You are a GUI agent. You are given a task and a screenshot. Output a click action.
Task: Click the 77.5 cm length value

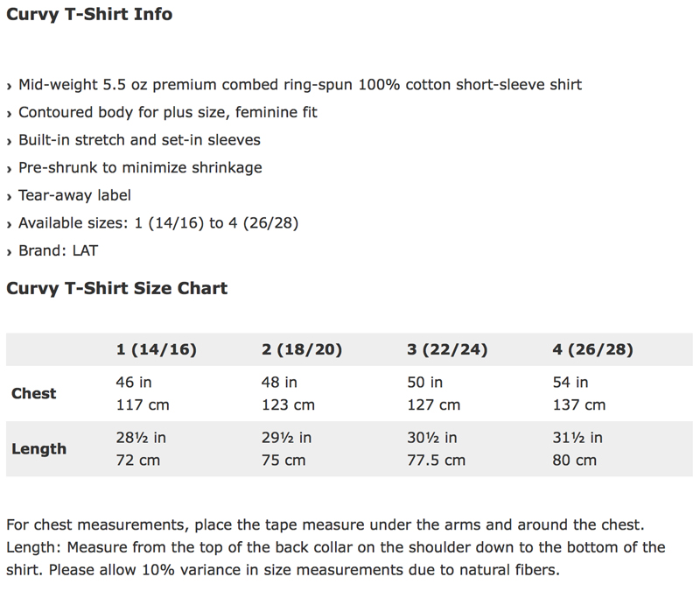click(437, 461)
